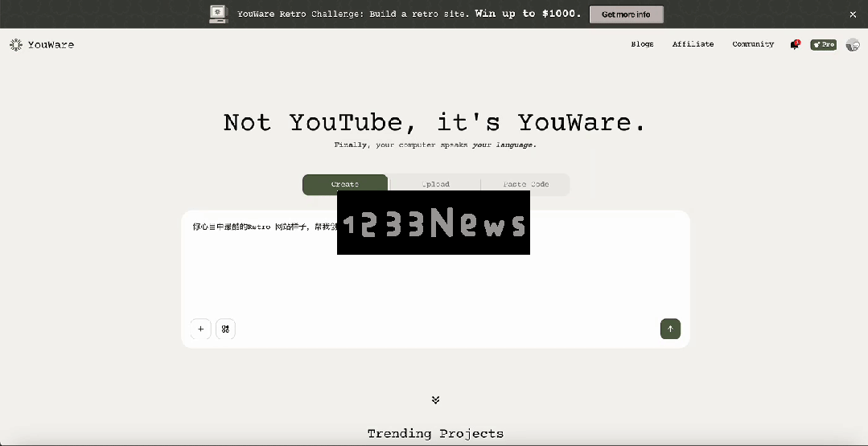Open the Blogs link
This screenshot has width=868, height=446.
642,44
